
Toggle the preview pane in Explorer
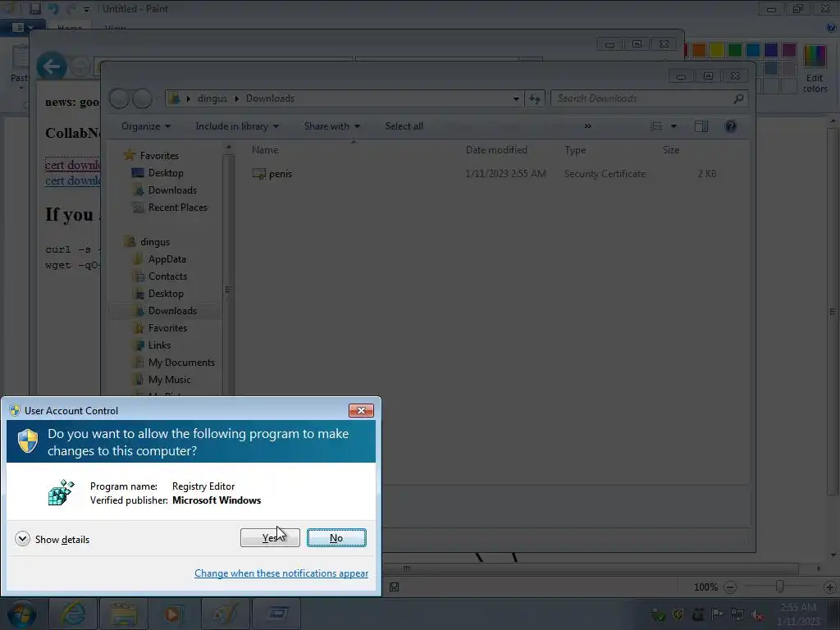[x=701, y=126]
